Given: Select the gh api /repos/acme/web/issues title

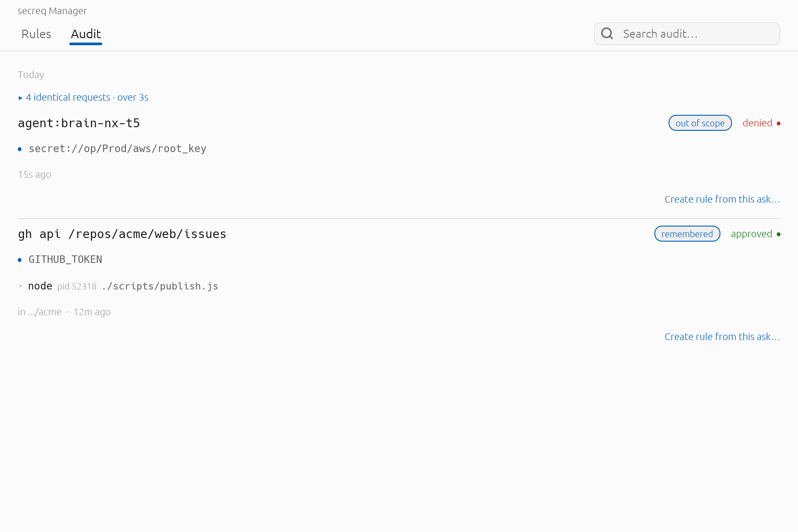Looking at the screenshot, I should pos(122,234).
